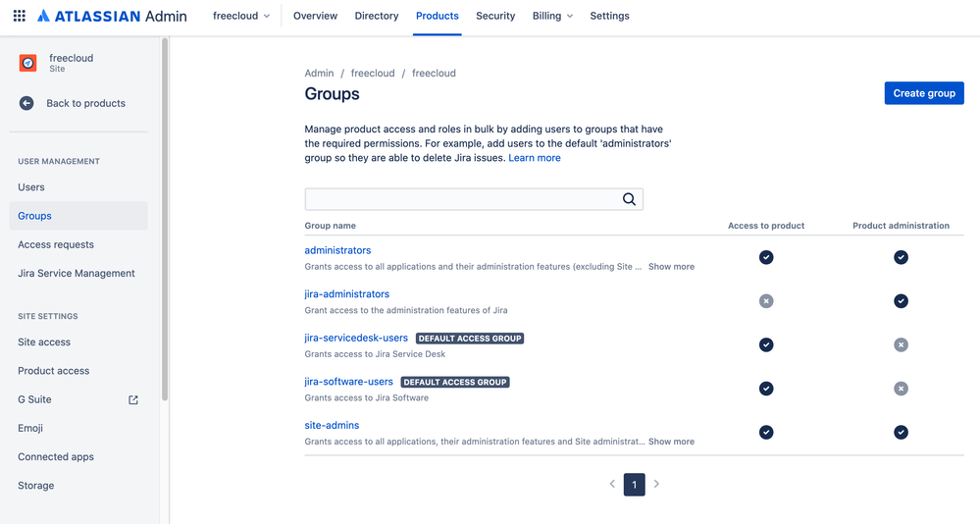
Task: Open the Directory tab
Action: (377, 16)
